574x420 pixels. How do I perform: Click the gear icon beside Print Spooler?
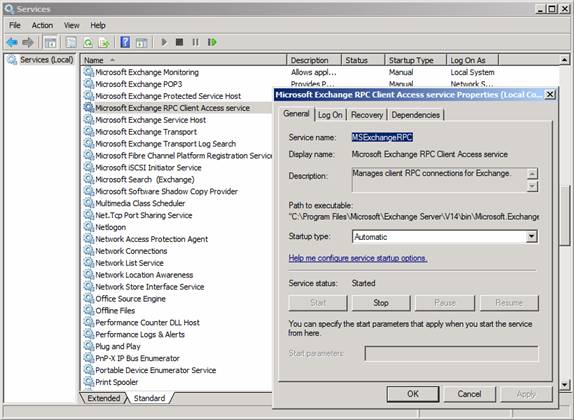pyautogui.click(x=88, y=382)
